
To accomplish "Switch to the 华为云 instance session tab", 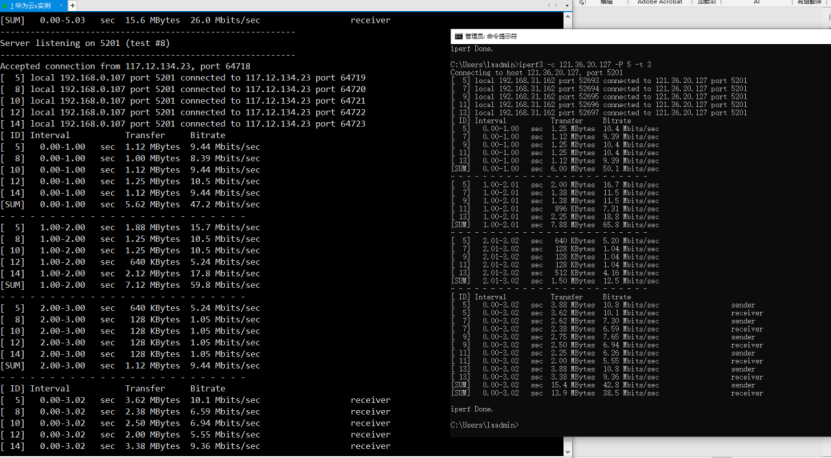I will [x=31, y=5].
